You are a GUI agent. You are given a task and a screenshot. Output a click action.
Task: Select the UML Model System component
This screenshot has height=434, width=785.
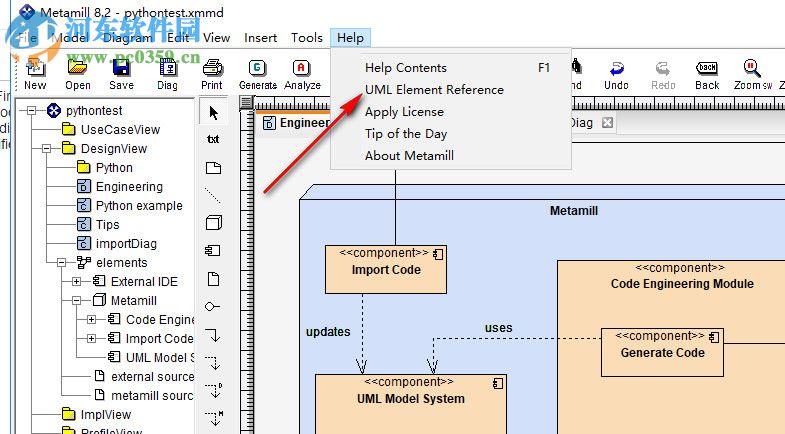[x=411, y=403]
